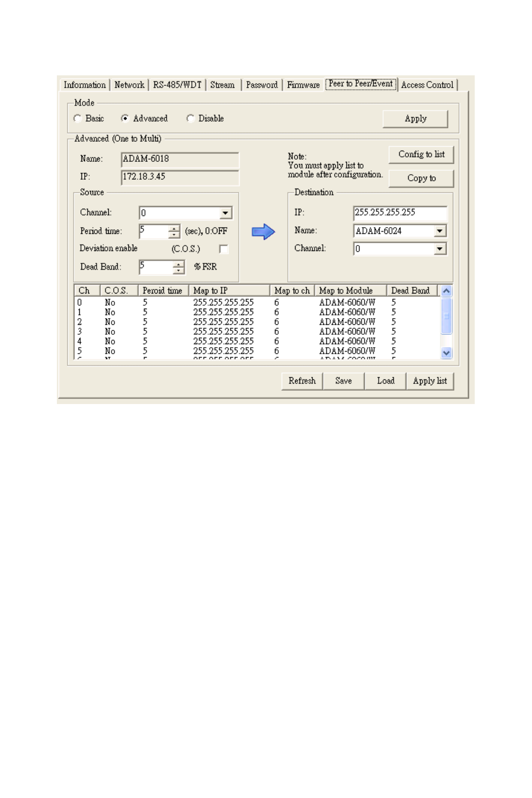Click the Ch column header
Screen dimensions: 532x798
[87, 291]
